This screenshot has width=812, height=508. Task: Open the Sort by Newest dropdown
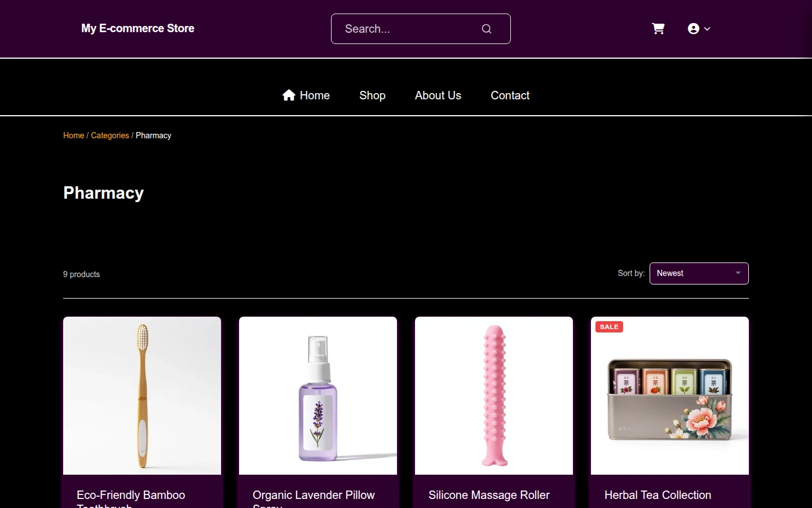[699, 273]
